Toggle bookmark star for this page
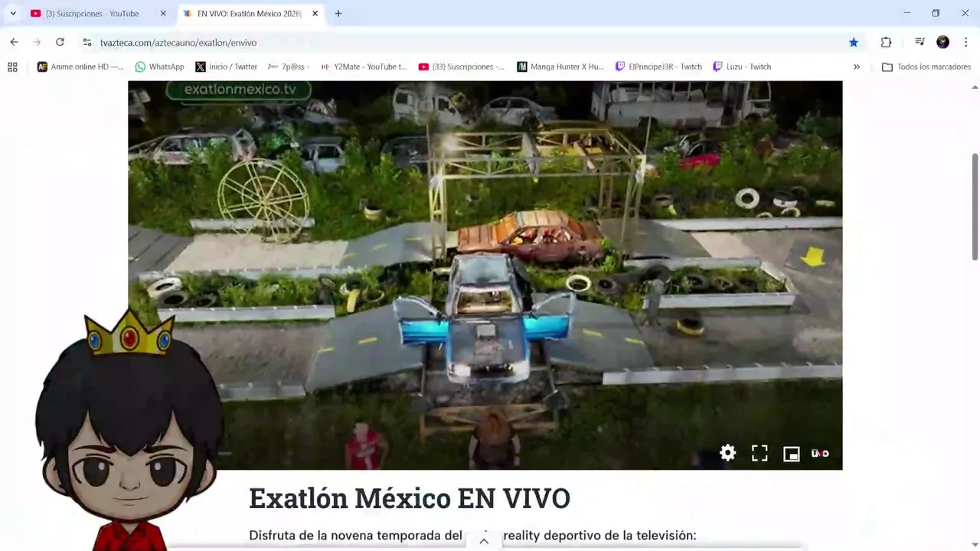Image resolution: width=980 pixels, height=551 pixels. [854, 42]
